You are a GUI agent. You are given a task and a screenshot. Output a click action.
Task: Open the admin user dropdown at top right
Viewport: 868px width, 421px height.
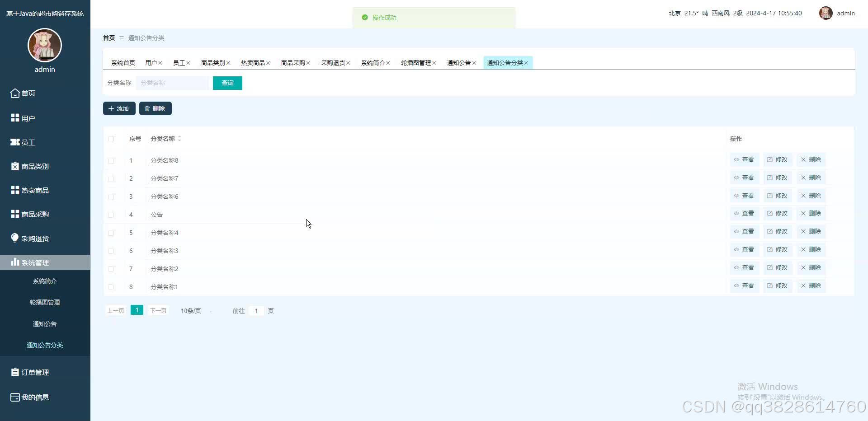[837, 13]
